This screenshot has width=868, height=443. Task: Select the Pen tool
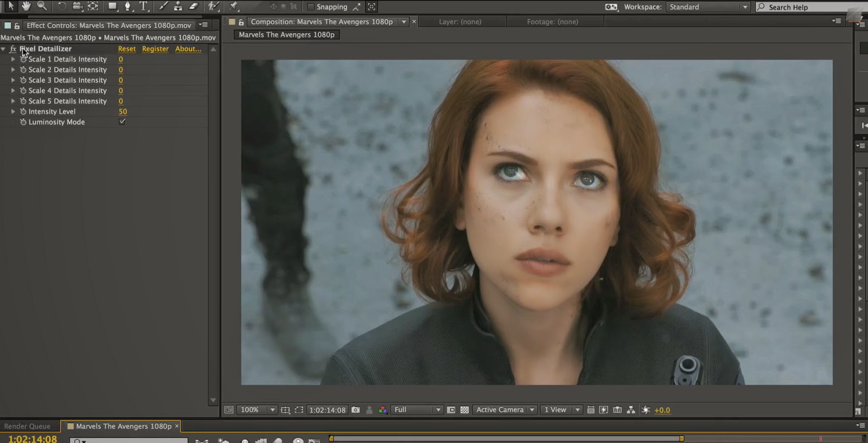127,7
